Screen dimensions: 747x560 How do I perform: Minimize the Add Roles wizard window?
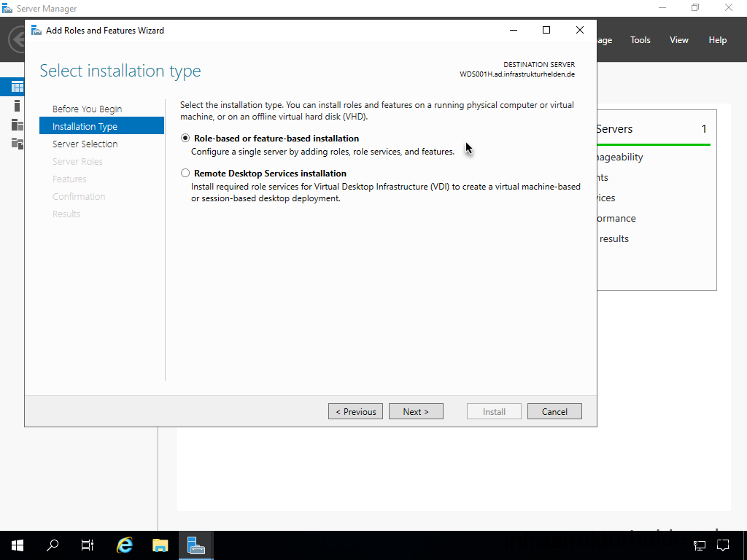tap(514, 30)
